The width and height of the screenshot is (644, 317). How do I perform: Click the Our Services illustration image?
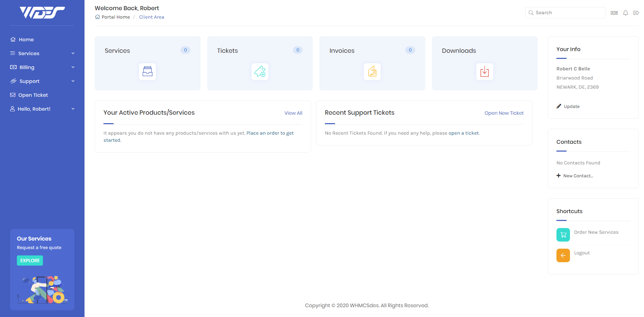pos(43,290)
